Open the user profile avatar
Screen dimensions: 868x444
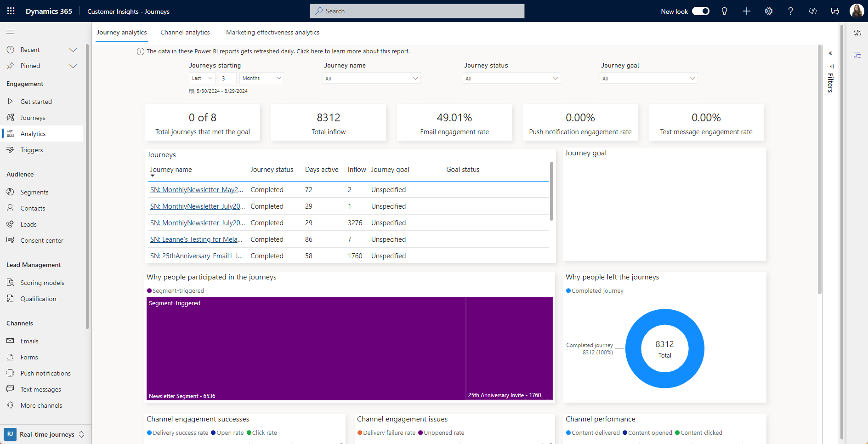tap(857, 11)
